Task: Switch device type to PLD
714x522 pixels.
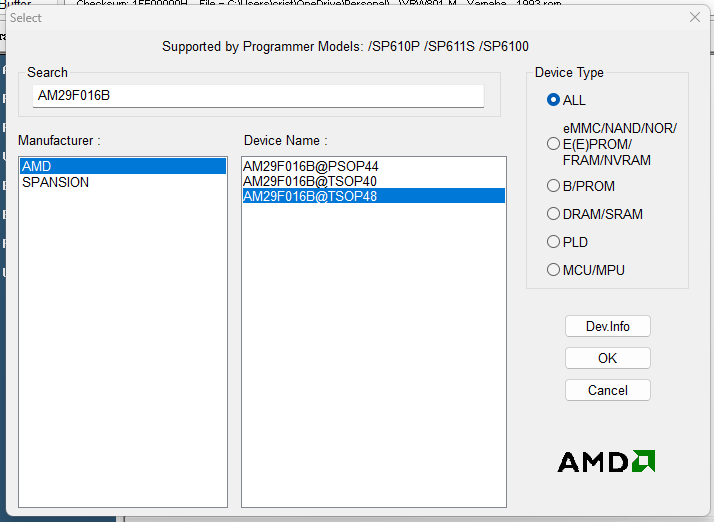Action: point(553,242)
